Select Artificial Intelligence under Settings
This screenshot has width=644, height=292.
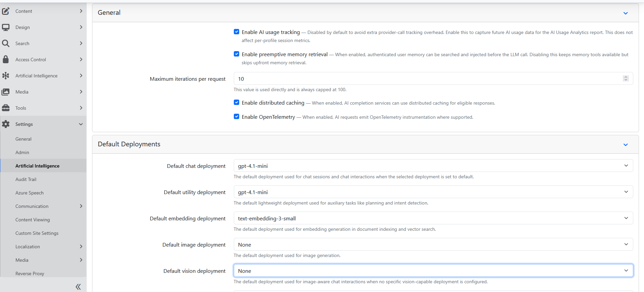point(37,166)
